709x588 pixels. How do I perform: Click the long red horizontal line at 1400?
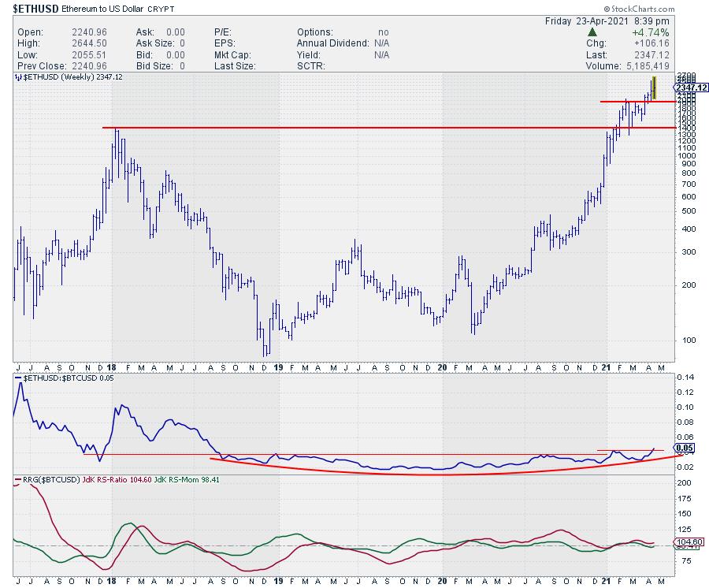point(354,128)
